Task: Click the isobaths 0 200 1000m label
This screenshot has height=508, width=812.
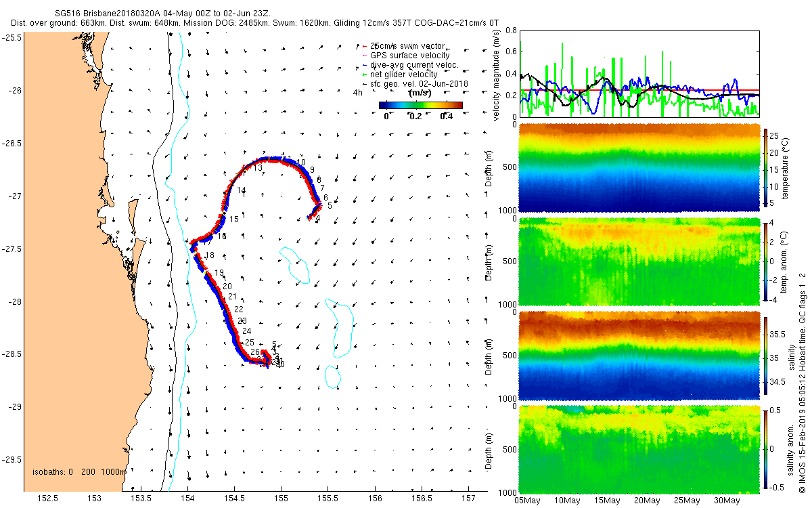Action: (x=79, y=471)
